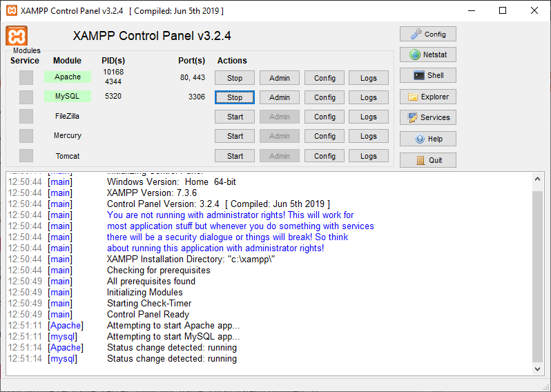Click the log scrollbar down arrow

[x=537, y=369]
